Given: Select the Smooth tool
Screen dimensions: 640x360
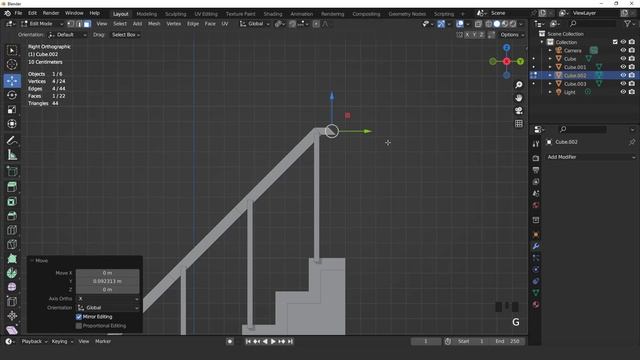Looking at the screenshot, I should (12, 287).
